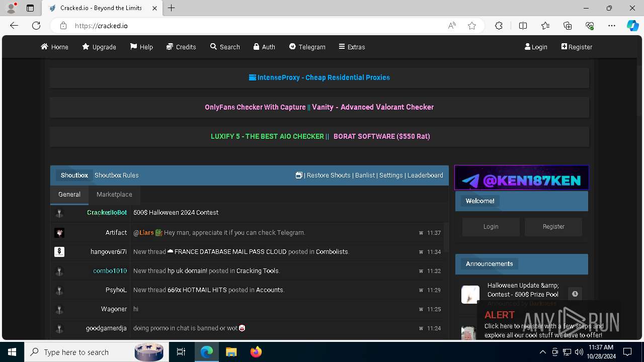Open the Credits page
The width and height of the screenshot is (644, 362).
pyautogui.click(x=181, y=47)
